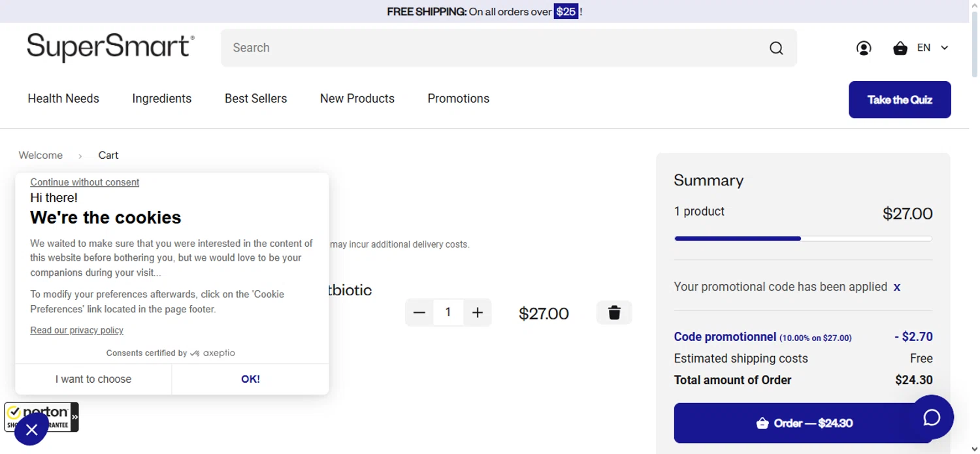Screen dimensions: 980x454
Task: Click the SuperSmart logo
Action: pyautogui.click(x=110, y=48)
